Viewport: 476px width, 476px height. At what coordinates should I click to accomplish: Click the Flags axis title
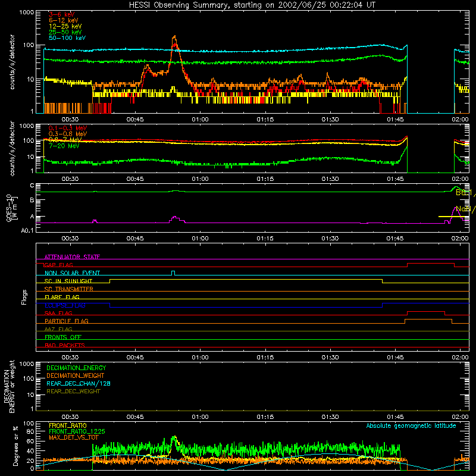(x=24, y=297)
